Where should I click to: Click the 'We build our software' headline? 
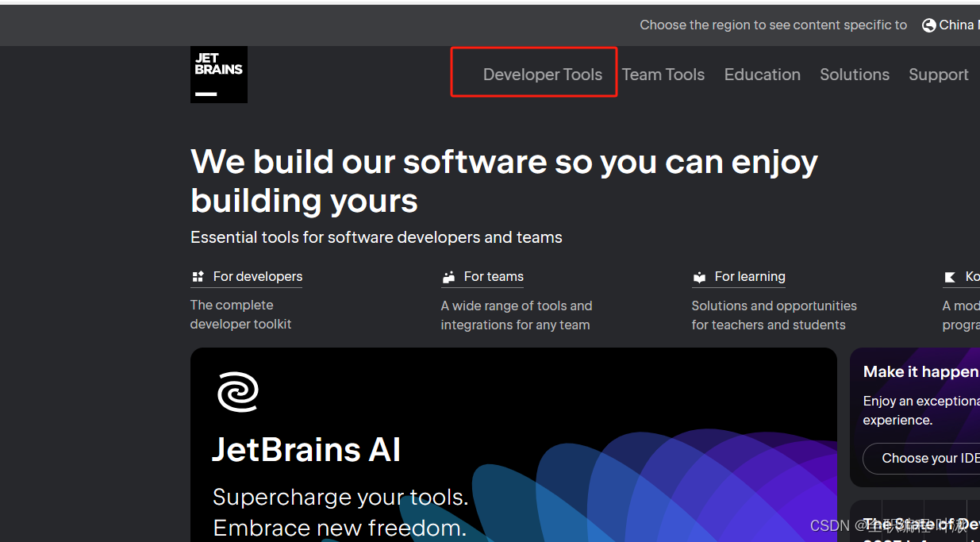pos(504,182)
